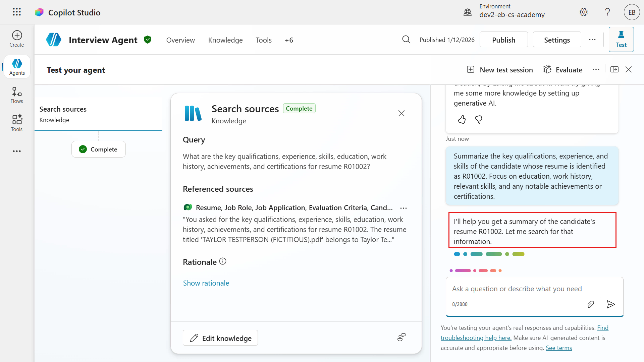Click the Publish button

tap(503, 40)
